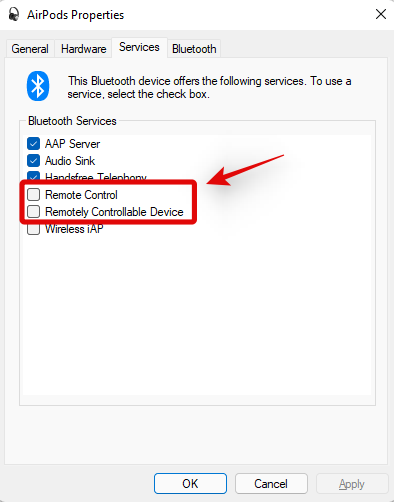Confirm changes with the OK button
394x502 pixels.
(x=190, y=483)
